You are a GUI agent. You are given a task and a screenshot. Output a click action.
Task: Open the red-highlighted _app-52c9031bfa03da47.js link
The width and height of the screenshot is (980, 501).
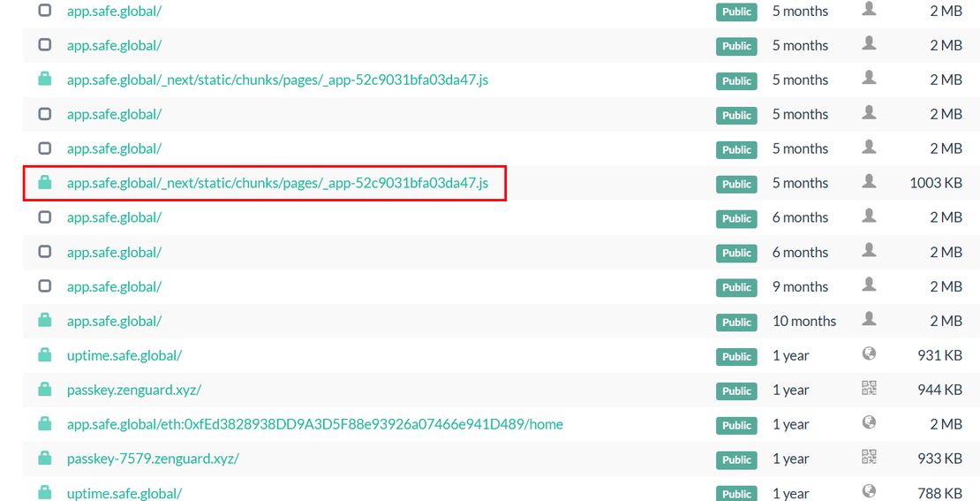[x=277, y=183]
